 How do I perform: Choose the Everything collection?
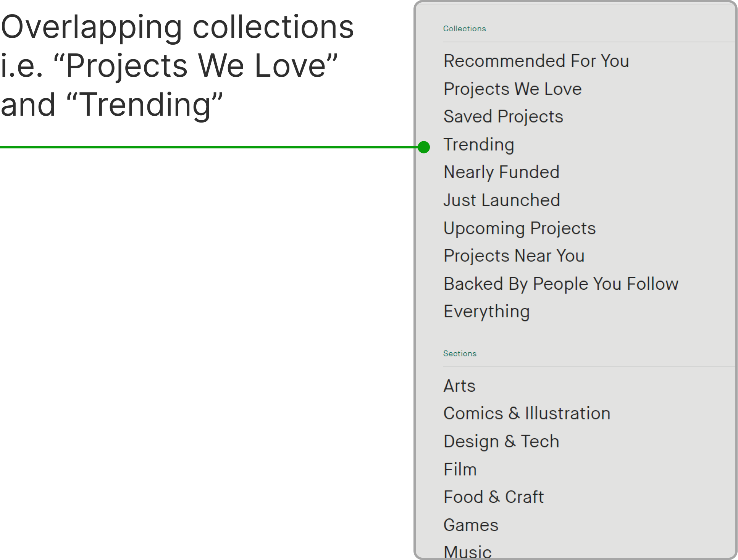(x=486, y=311)
